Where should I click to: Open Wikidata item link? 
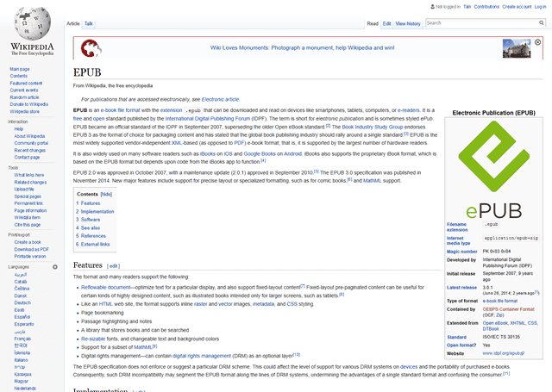pos(27,217)
